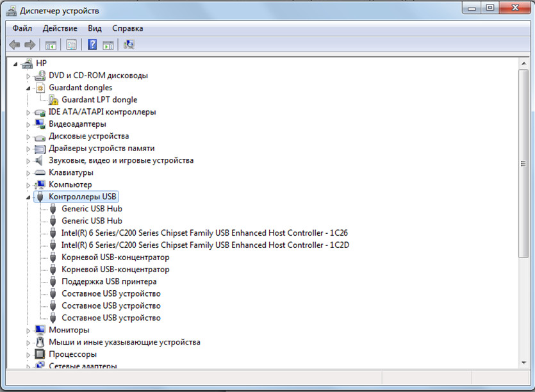Expand the Видеоадаптеры category

28,124
